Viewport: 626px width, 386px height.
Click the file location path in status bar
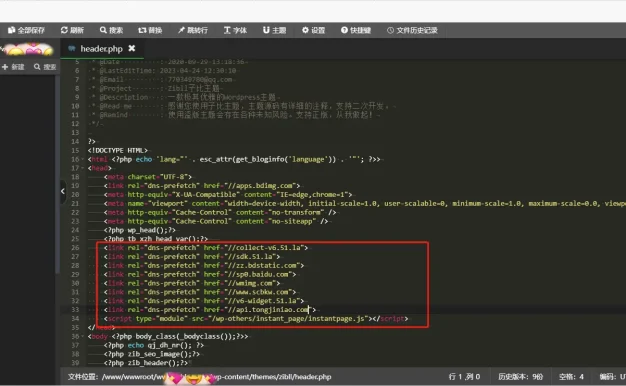tap(200, 376)
